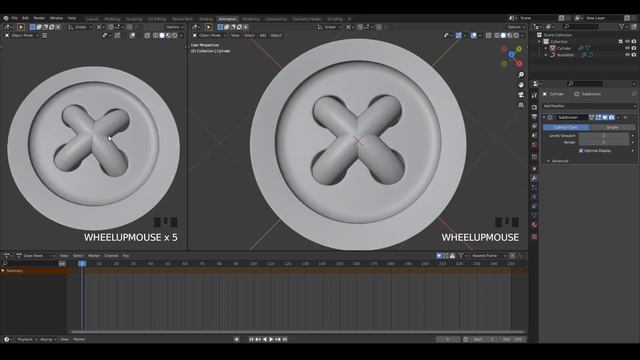Jump to end frame in timeline
This screenshot has width=640, height=360.
[x=285, y=339]
